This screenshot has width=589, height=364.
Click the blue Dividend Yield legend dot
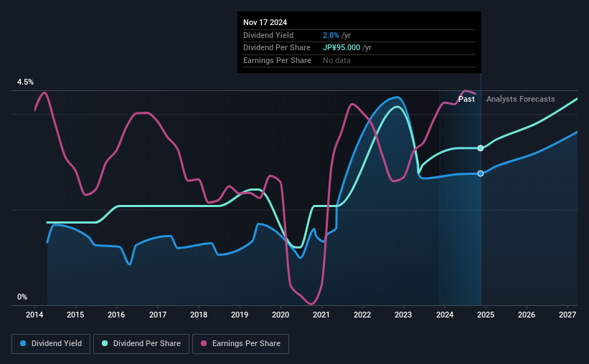coord(23,343)
